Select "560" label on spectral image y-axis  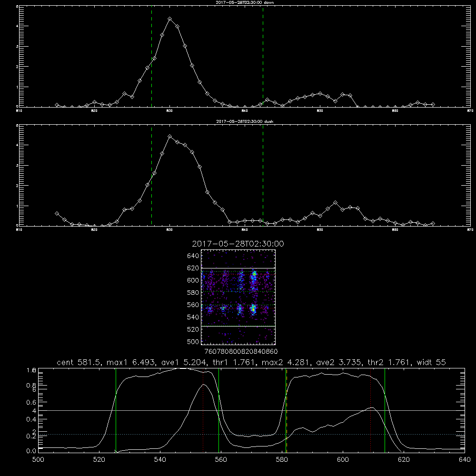193,305
